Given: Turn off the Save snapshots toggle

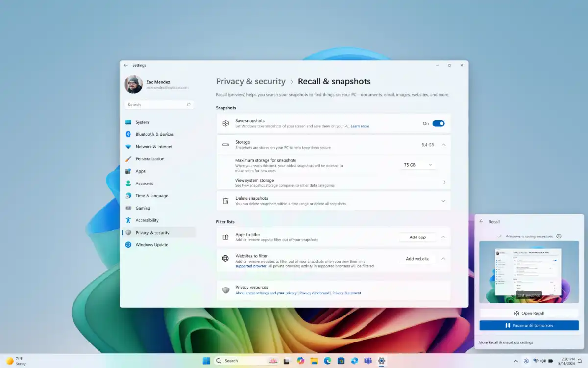Looking at the screenshot, I should (x=439, y=123).
